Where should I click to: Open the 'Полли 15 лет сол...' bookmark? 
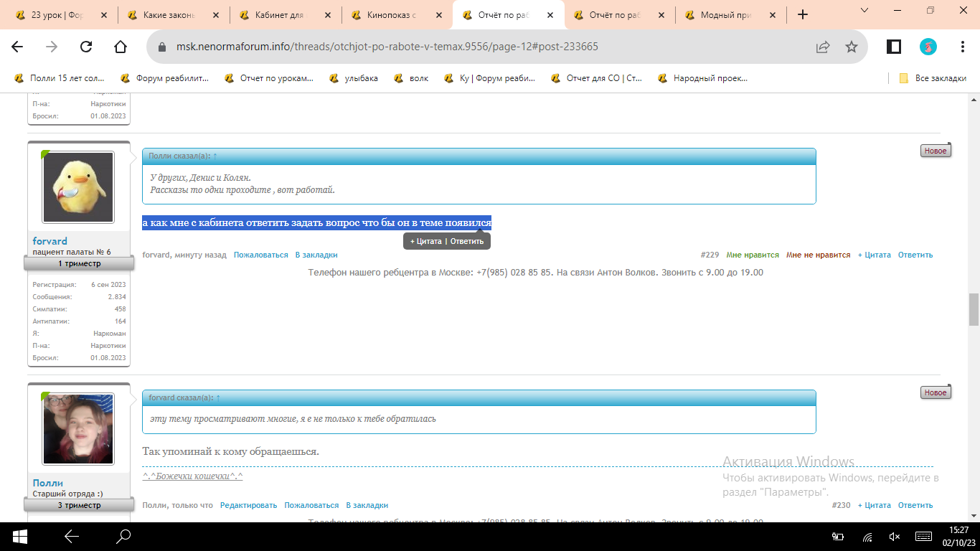[60, 78]
